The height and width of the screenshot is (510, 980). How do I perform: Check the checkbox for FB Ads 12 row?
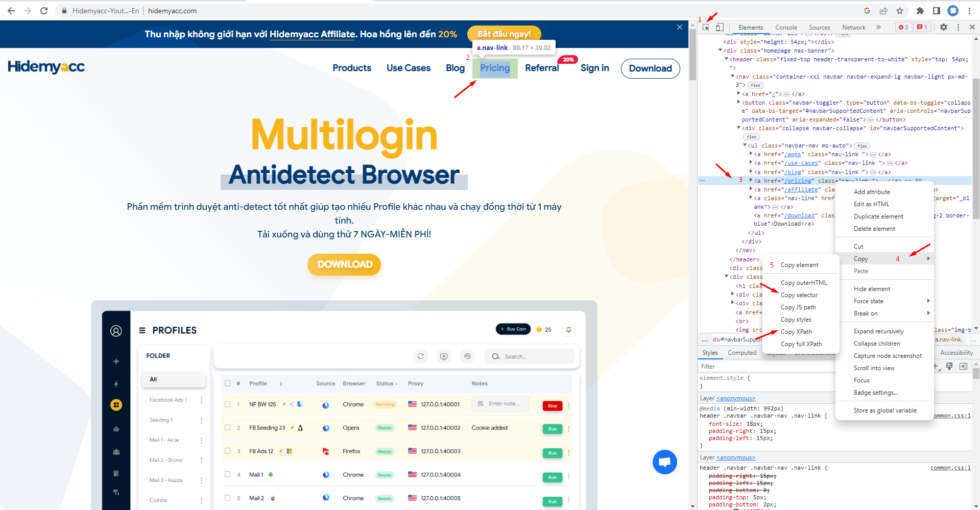228,451
